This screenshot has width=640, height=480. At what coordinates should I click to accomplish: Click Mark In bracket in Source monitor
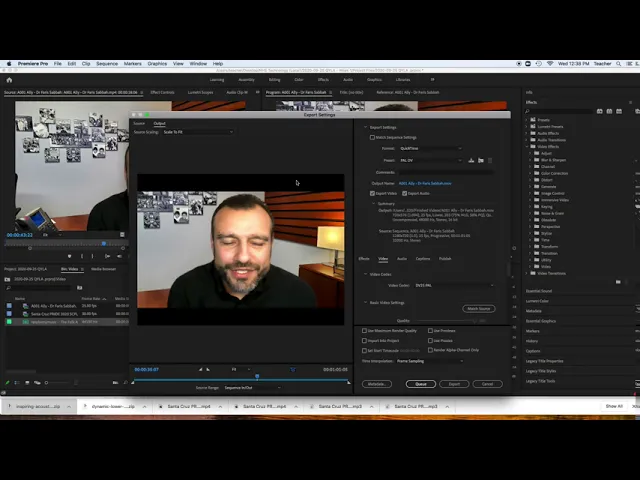[82, 256]
